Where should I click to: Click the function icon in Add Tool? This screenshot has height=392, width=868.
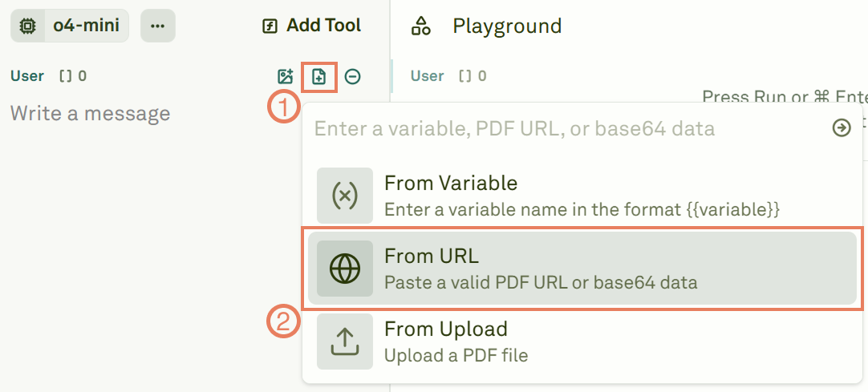[270, 26]
